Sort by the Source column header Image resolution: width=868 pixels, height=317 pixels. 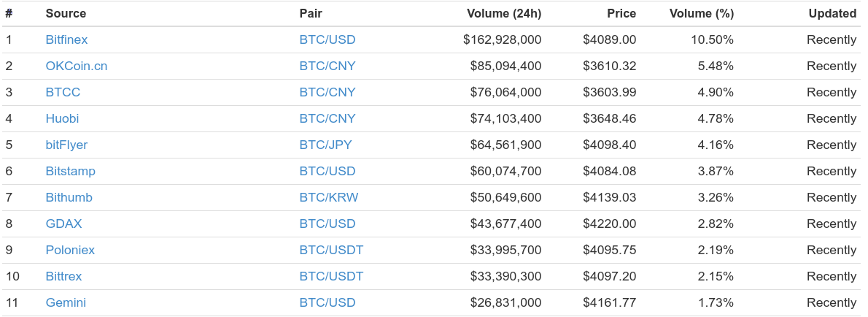click(x=66, y=13)
